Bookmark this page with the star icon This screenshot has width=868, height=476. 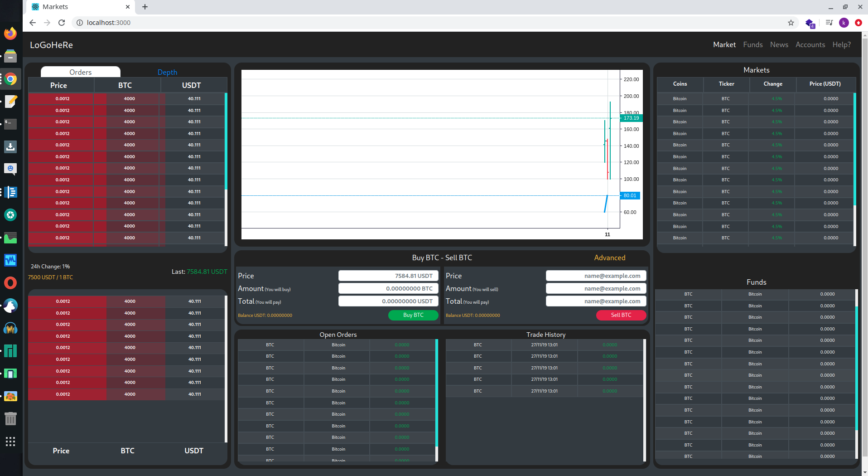[791, 23]
